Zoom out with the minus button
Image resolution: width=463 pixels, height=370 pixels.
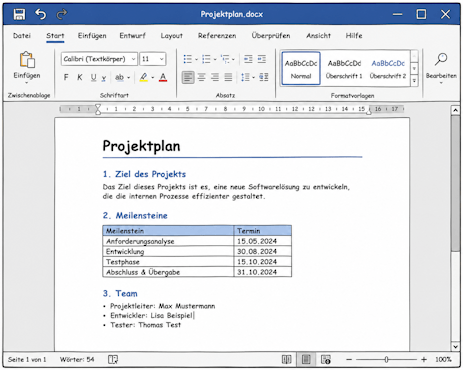[x=349, y=359]
